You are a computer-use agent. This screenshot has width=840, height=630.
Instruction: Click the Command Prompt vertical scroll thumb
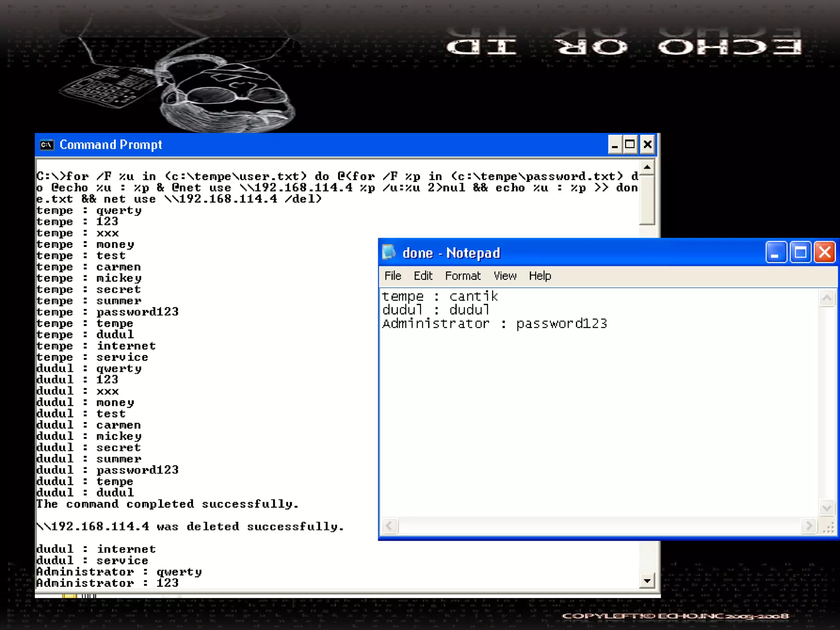click(x=647, y=200)
